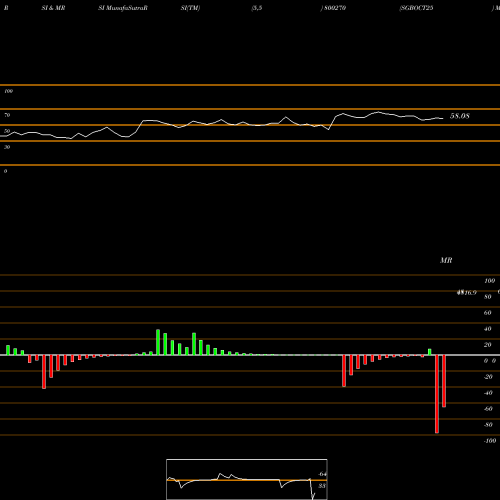Click the MR axis label -100
The width and height of the screenshot is (500, 500).
(x=490, y=441)
